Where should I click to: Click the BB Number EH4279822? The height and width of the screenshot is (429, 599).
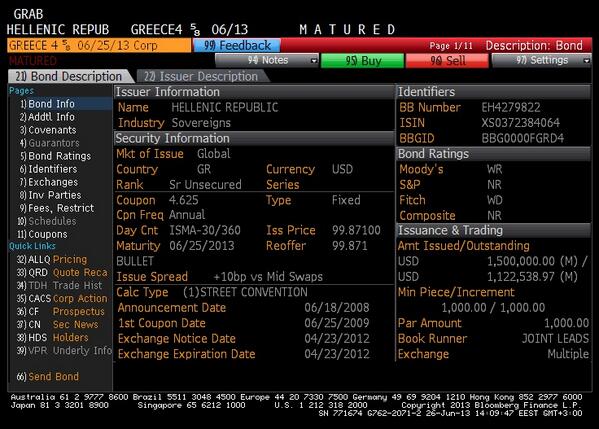[x=511, y=107]
